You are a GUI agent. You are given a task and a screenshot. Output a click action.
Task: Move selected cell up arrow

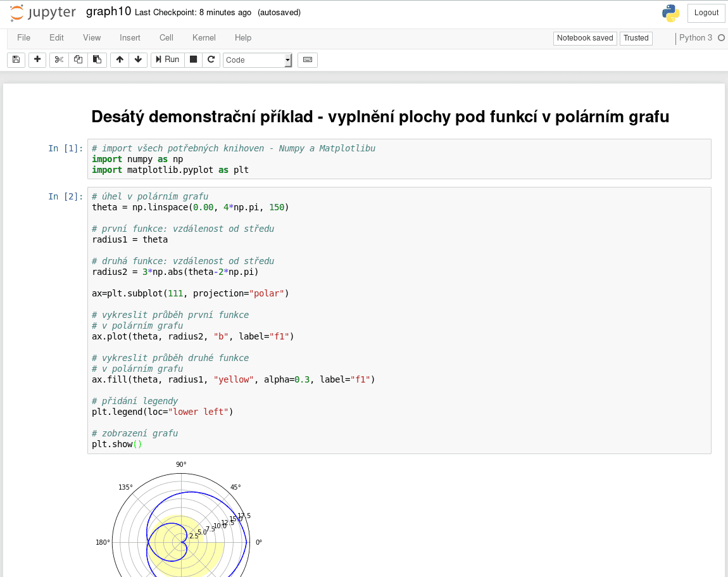[x=120, y=60]
